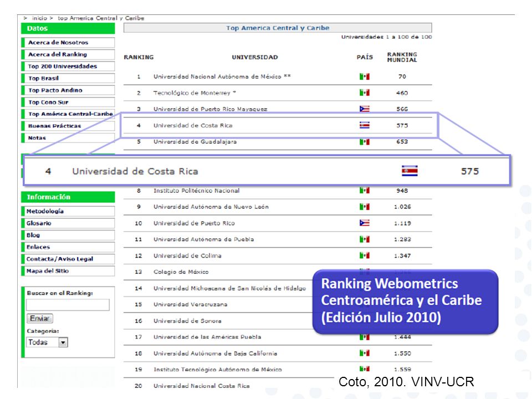532x399 pixels.
Task: Click Puerto Rico flag in rank 10 Universidad de Puerto Rico row
Action: coord(365,223)
